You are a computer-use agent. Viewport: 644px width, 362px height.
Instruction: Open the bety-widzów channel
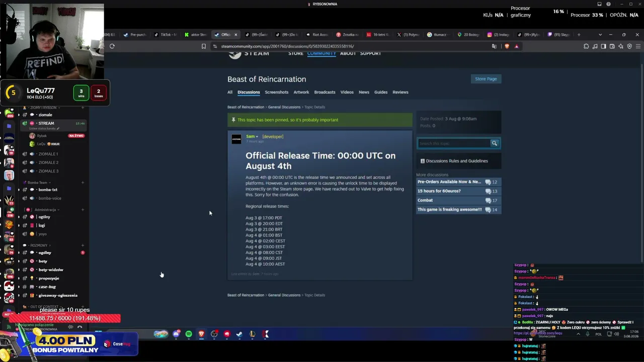[x=51, y=270]
